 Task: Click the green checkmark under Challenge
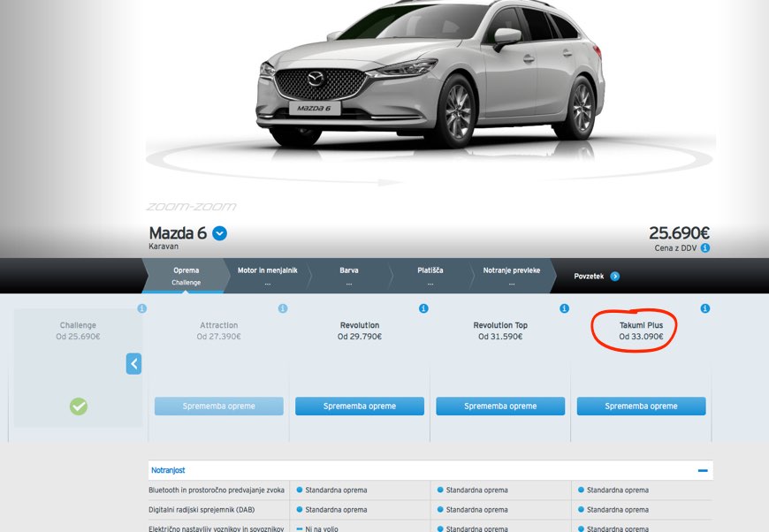79,407
